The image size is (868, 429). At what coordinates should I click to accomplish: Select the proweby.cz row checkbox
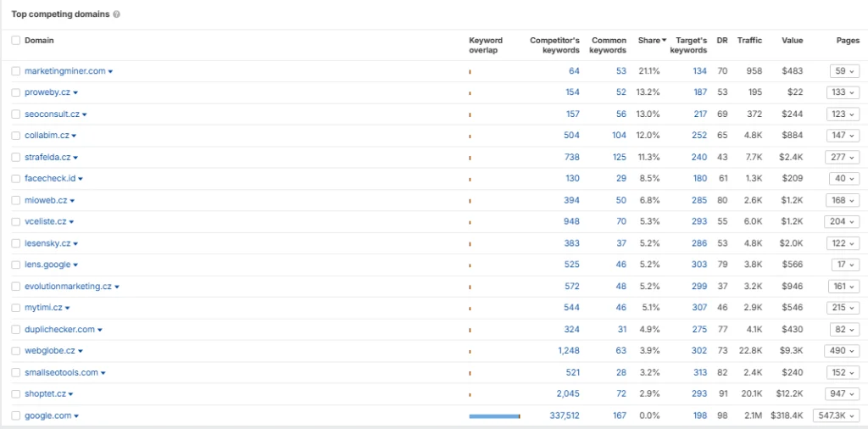pyautogui.click(x=15, y=92)
